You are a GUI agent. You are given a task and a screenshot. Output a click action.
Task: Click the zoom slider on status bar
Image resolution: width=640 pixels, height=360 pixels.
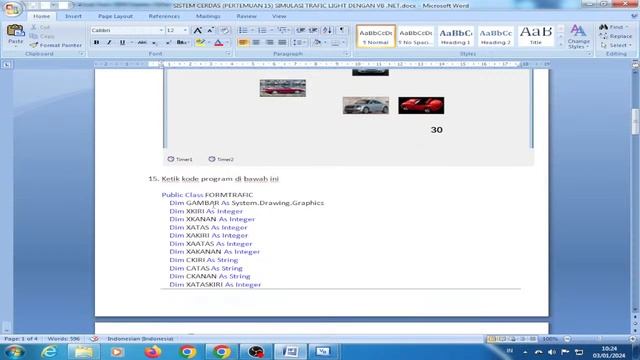point(600,339)
